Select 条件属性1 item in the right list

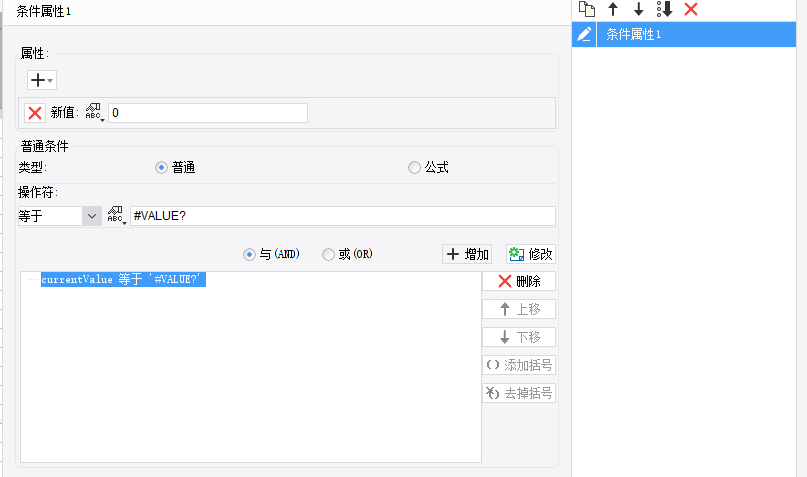tap(696, 34)
